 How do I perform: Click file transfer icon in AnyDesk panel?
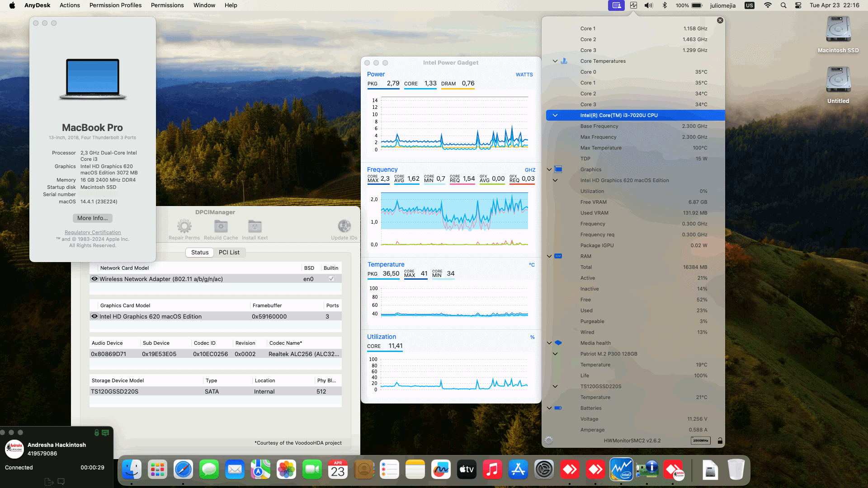(49, 482)
